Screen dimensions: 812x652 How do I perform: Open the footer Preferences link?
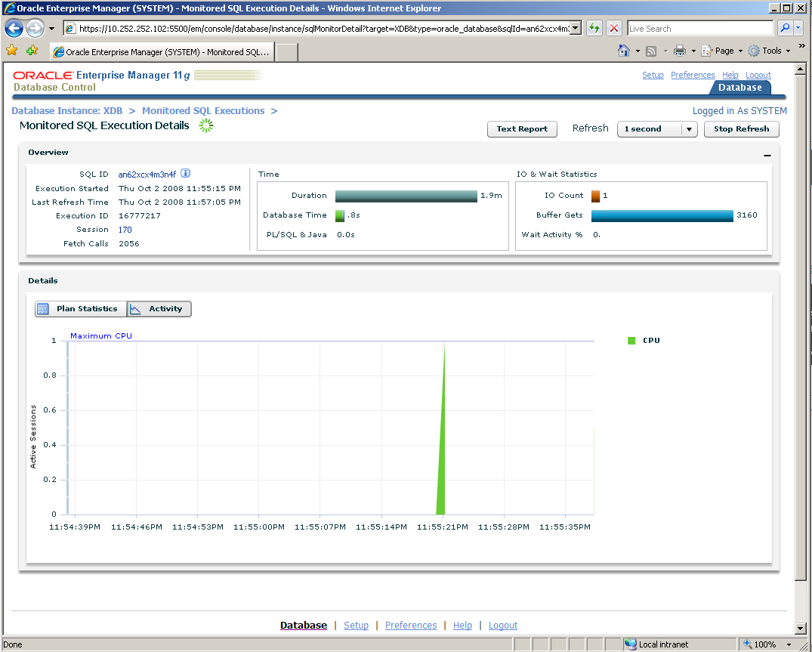[x=411, y=626]
